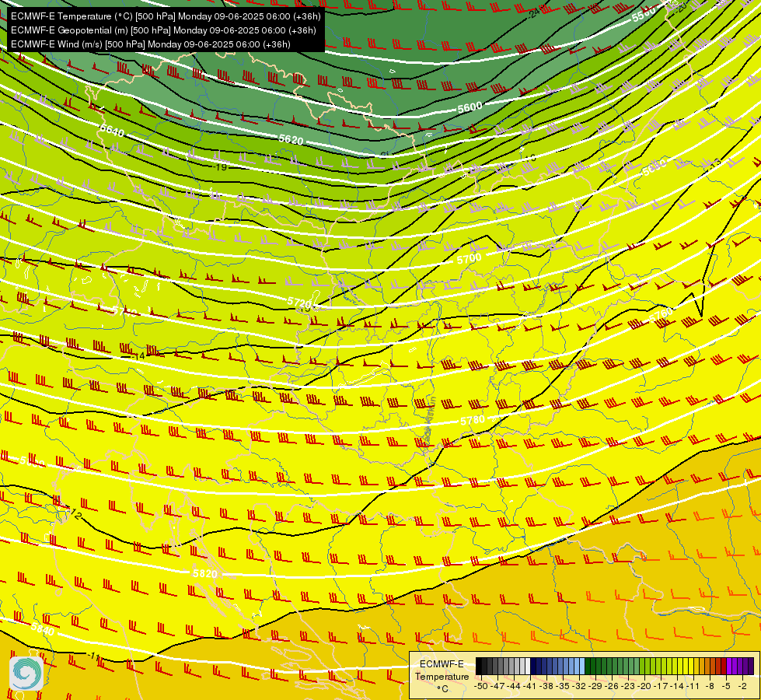
Task: Click the -19 isotherm label
Action: coord(221,167)
